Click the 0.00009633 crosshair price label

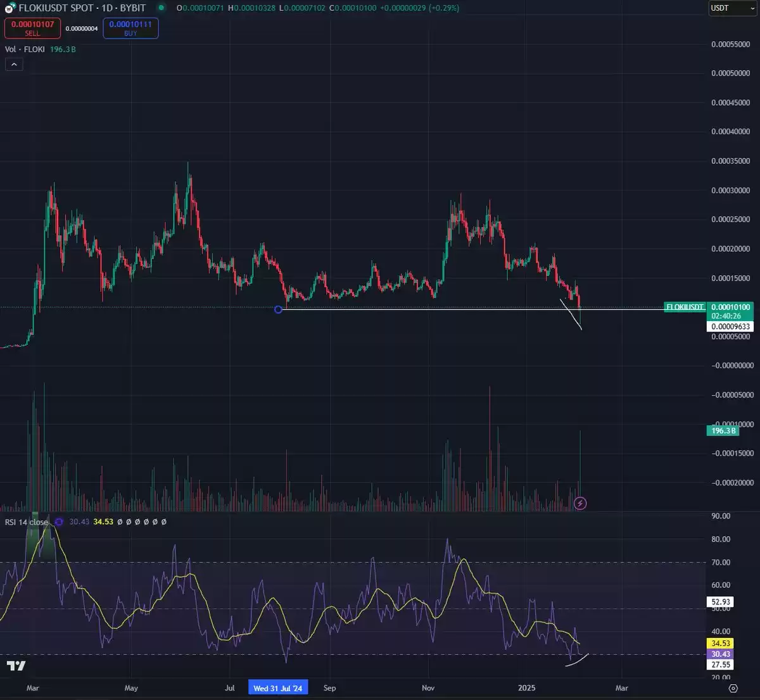click(730, 327)
